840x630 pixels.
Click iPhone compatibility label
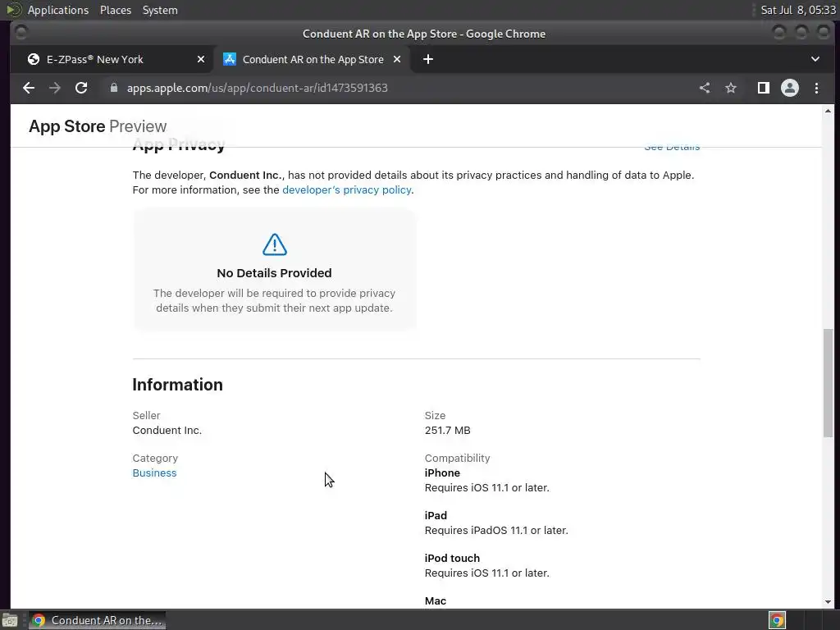pyautogui.click(x=442, y=473)
